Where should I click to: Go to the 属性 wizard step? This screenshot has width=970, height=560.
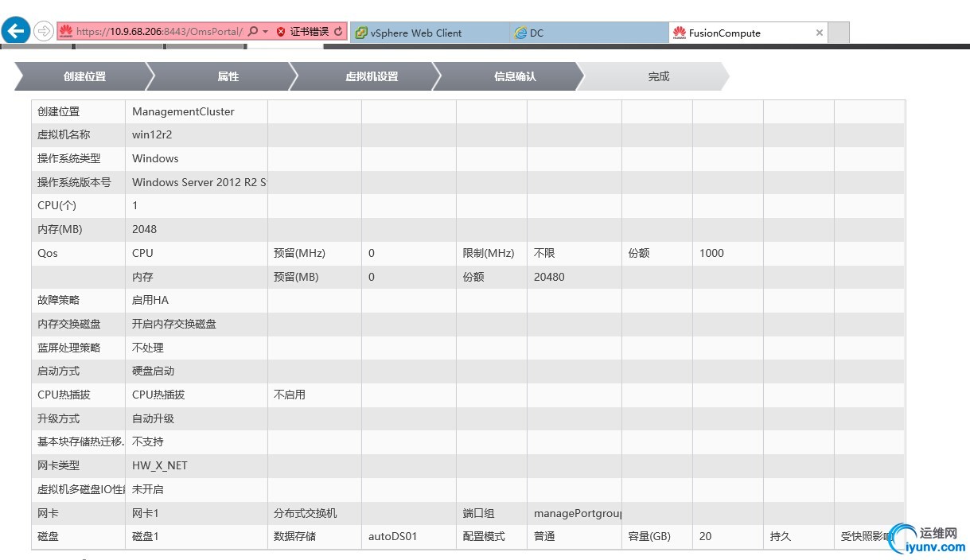pyautogui.click(x=228, y=76)
